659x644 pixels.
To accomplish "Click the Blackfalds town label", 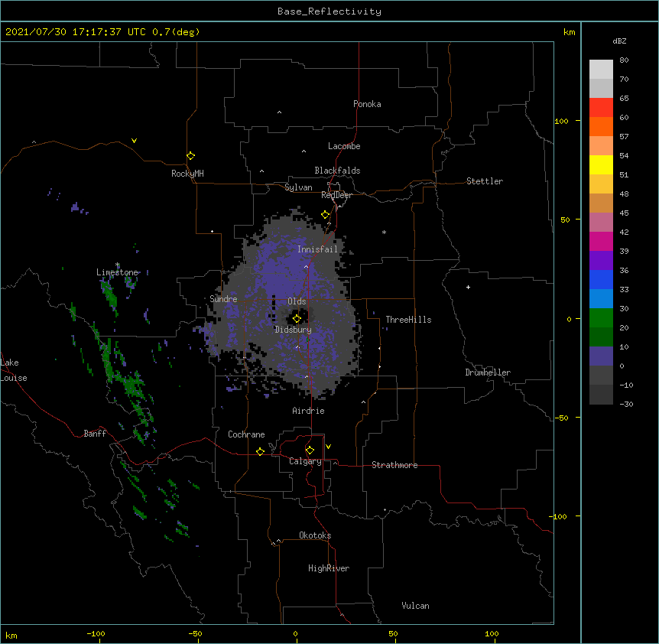I will 337,171.
